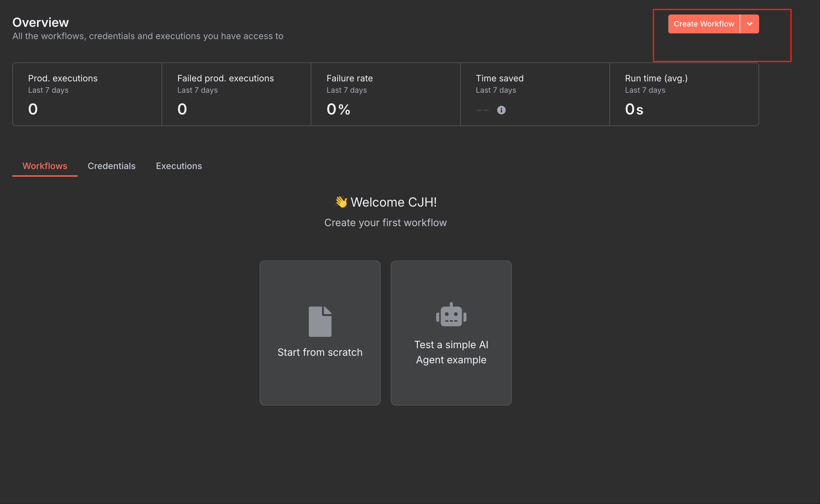Click Create your first workflow text

point(385,223)
